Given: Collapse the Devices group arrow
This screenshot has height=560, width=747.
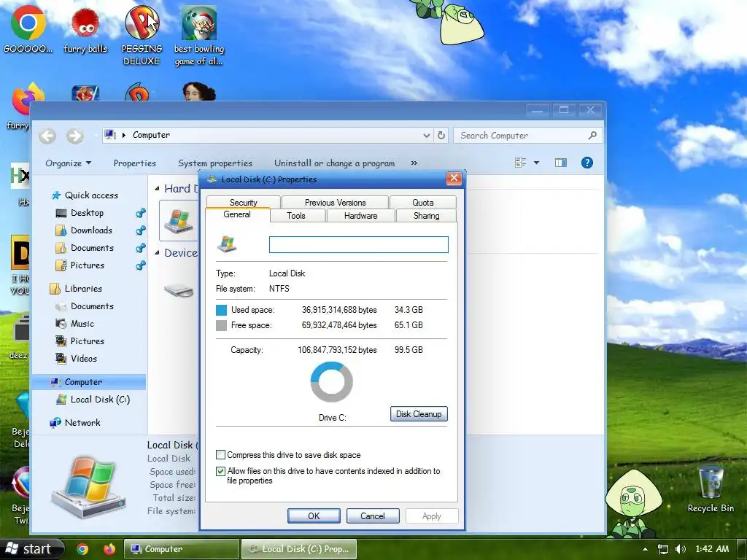Looking at the screenshot, I should point(157,253).
